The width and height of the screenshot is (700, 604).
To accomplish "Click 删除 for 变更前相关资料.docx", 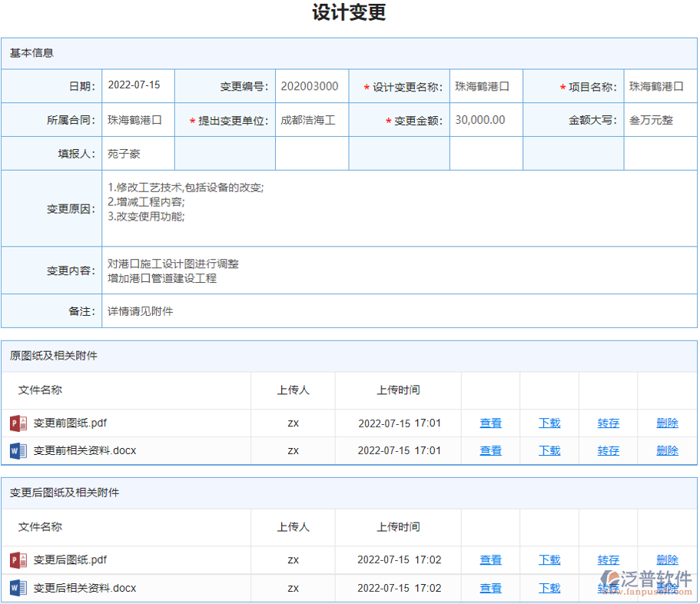I will click(x=667, y=450).
